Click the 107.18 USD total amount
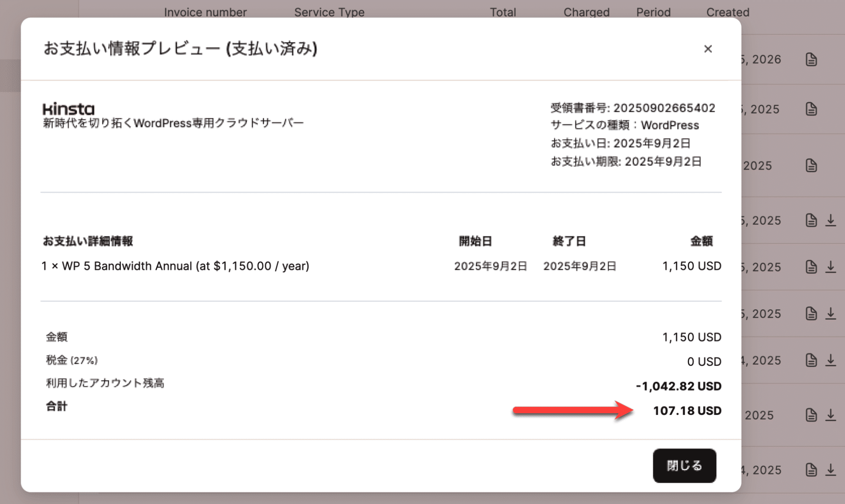This screenshot has width=845, height=504. coord(686,410)
